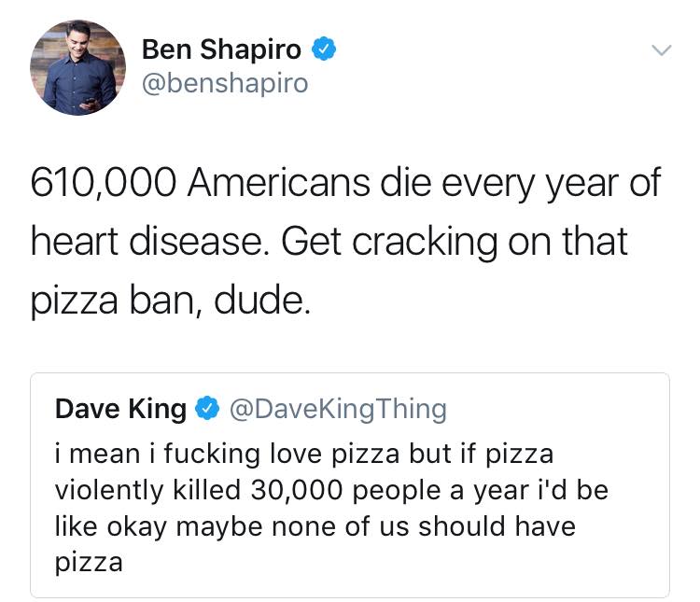Click the line 'heart disease. Get cracking on that'
This screenshot has width=700, height=602.
point(329,242)
